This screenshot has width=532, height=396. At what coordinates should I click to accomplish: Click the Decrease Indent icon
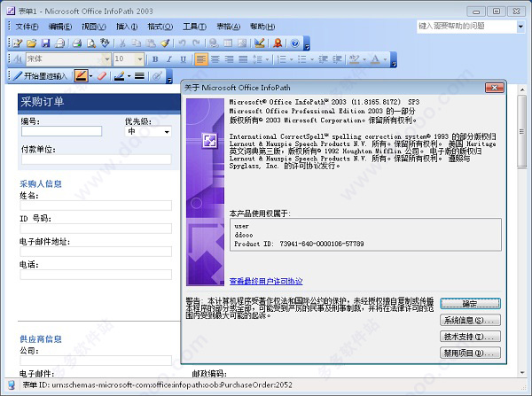point(323,59)
